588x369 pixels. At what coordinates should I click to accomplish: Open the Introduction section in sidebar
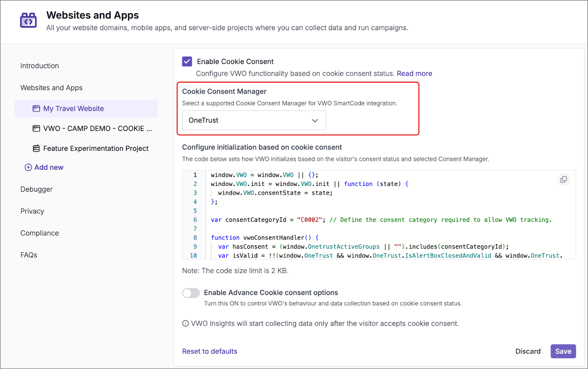point(40,66)
